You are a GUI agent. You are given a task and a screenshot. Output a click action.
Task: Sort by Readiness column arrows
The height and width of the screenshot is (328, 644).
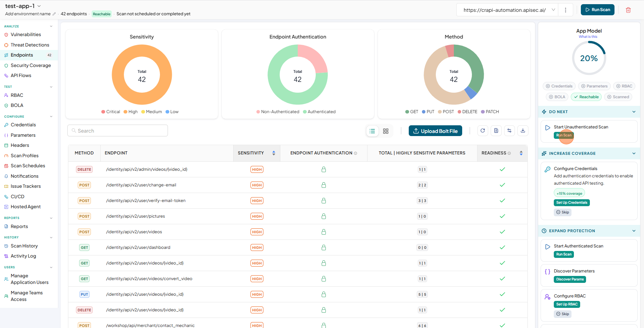[521, 153]
